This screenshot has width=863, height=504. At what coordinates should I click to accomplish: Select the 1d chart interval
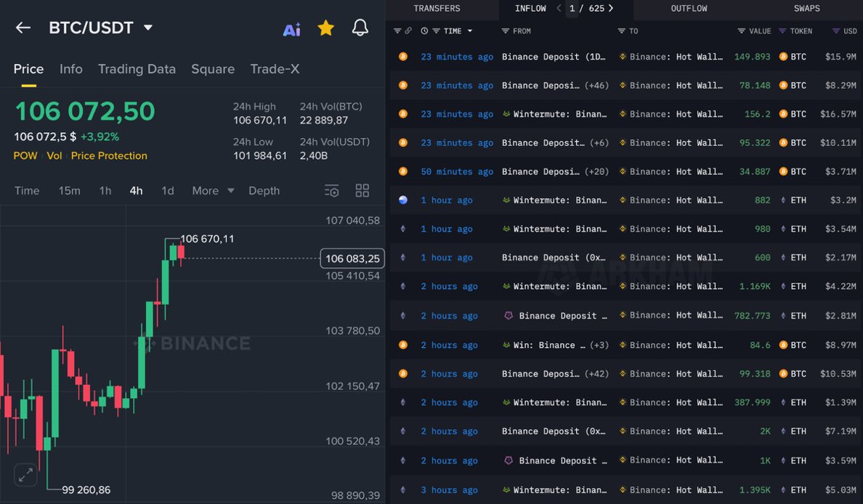tap(167, 190)
